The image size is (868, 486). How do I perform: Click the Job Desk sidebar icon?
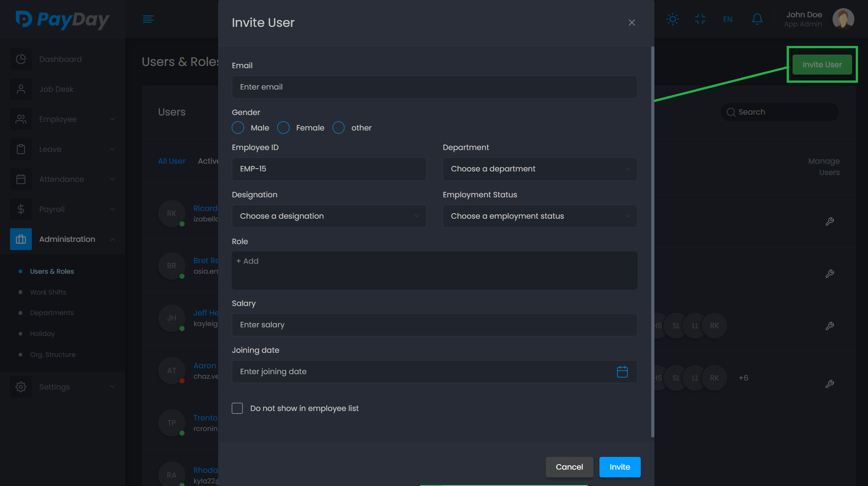point(21,89)
